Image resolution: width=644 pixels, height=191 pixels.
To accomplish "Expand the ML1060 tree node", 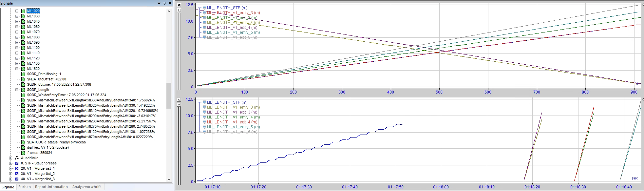I will tap(17, 27).
